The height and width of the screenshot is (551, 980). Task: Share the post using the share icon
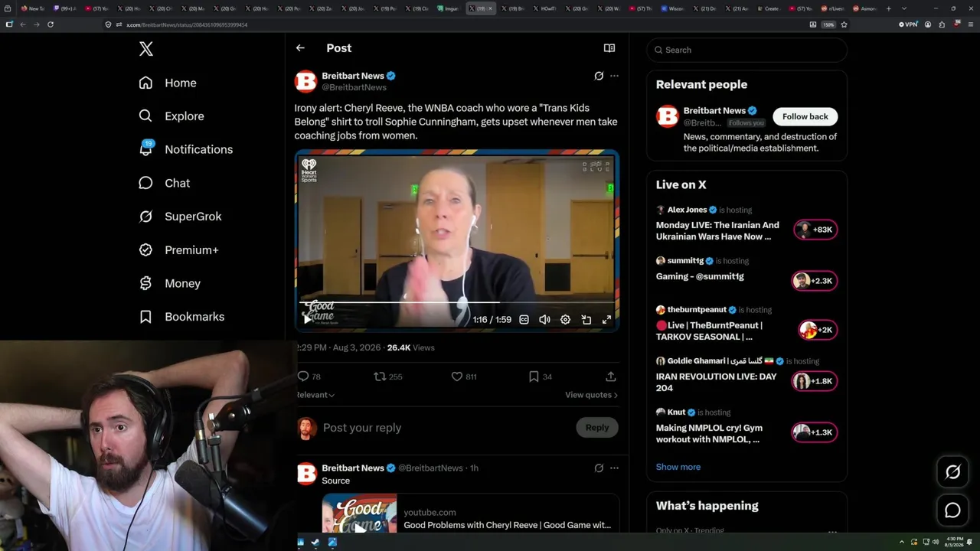point(610,377)
